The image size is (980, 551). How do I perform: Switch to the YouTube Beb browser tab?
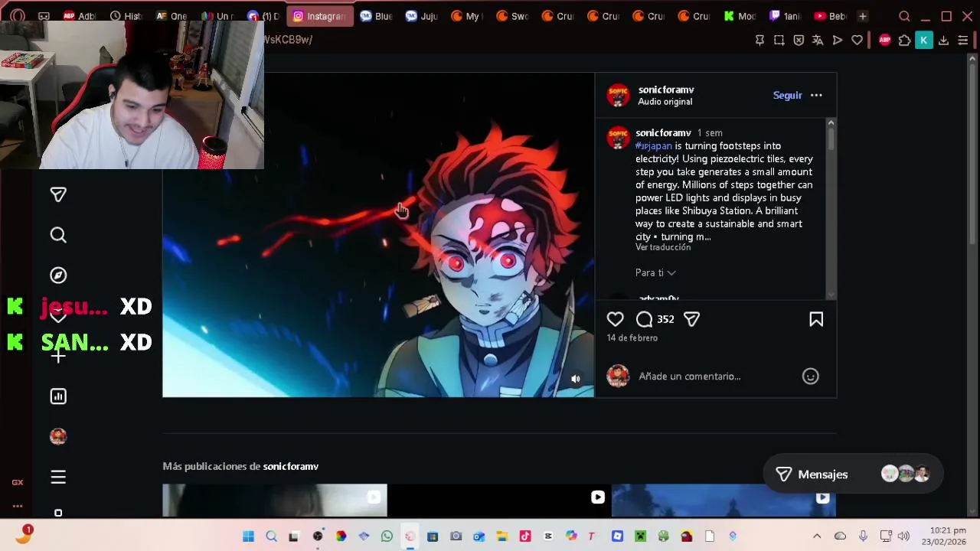(831, 16)
